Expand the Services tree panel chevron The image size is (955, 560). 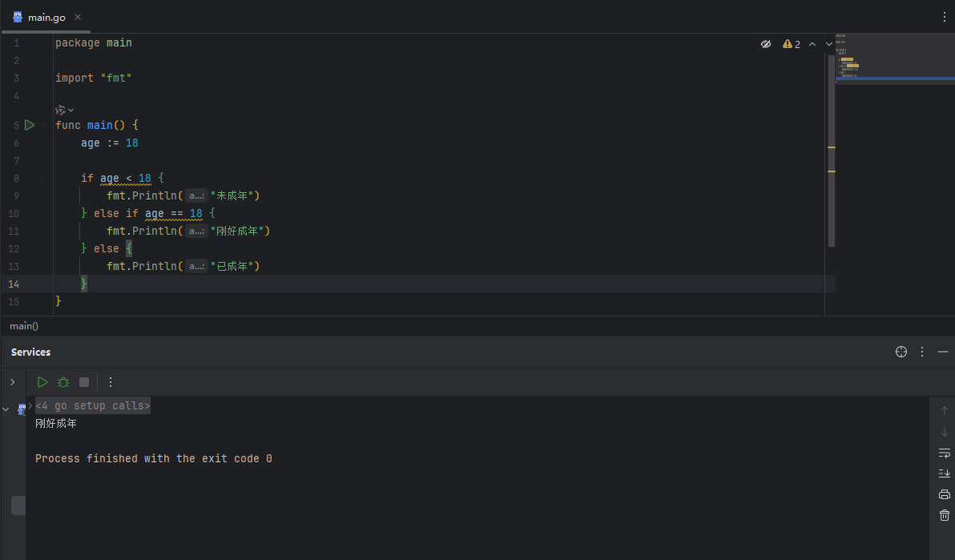12,382
